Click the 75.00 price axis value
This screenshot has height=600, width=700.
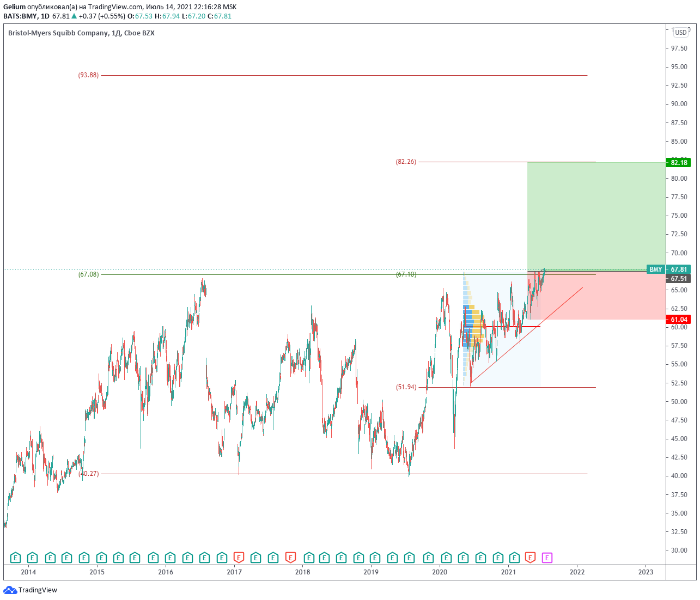tap(679, 216)
